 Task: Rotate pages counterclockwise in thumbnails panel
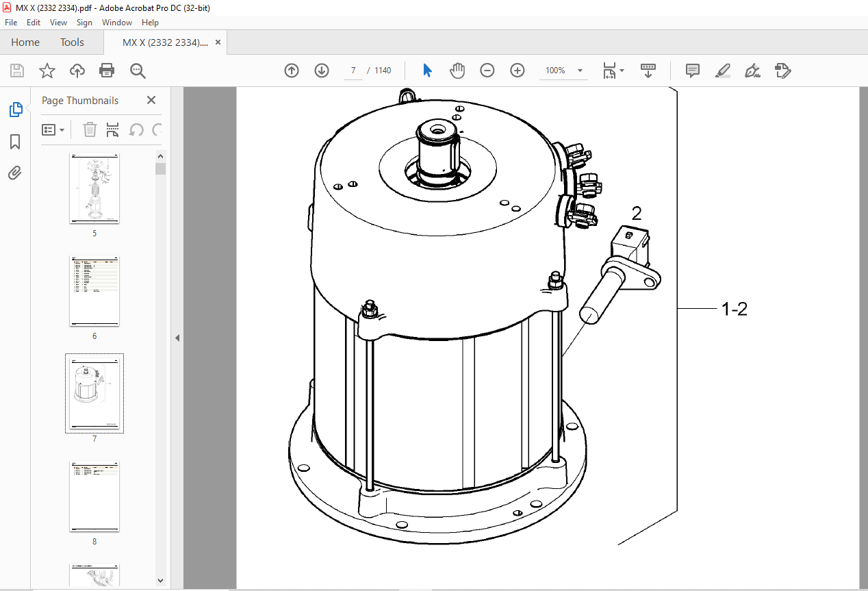point(136,129)
